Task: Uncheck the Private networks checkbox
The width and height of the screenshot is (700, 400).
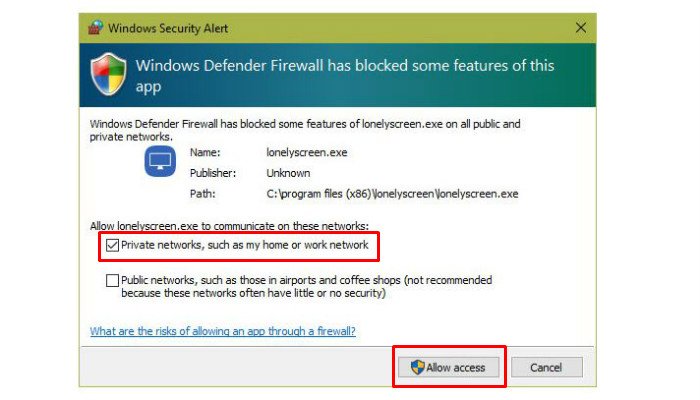Action: point(112,245)
